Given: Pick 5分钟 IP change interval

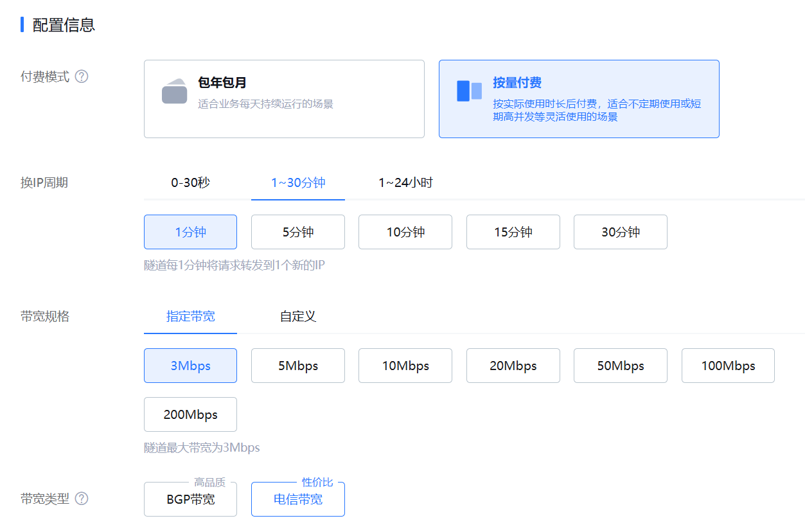Looking at the screenshot, I should point(298,232).
